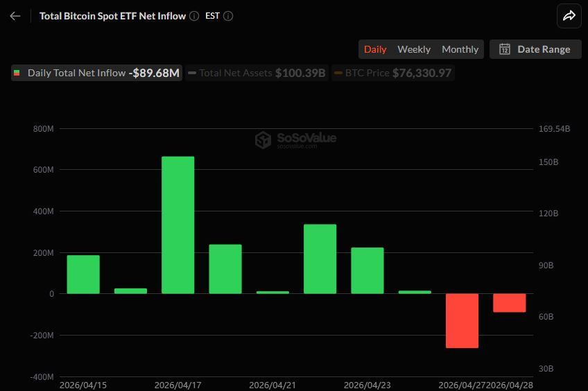Click the EST timezone label
Screen dimensions: 588x391
tap(212, 16)
